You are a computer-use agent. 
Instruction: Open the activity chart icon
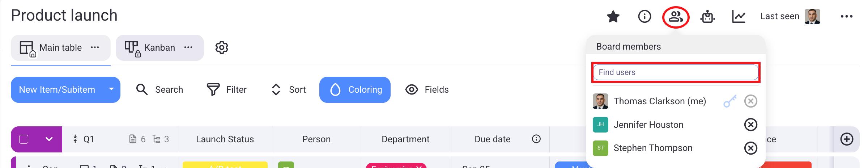click(739, 17)
